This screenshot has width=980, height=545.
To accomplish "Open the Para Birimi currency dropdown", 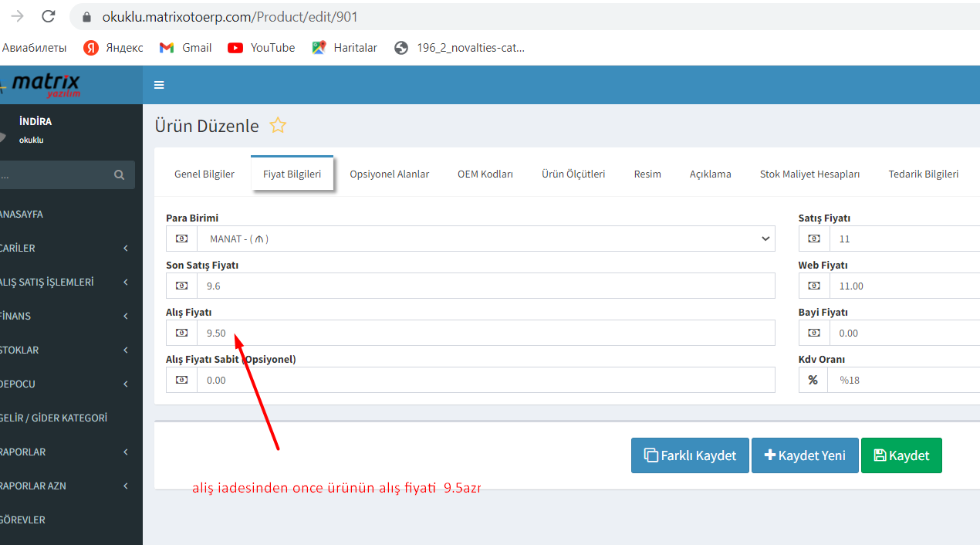I will point(470,239).
